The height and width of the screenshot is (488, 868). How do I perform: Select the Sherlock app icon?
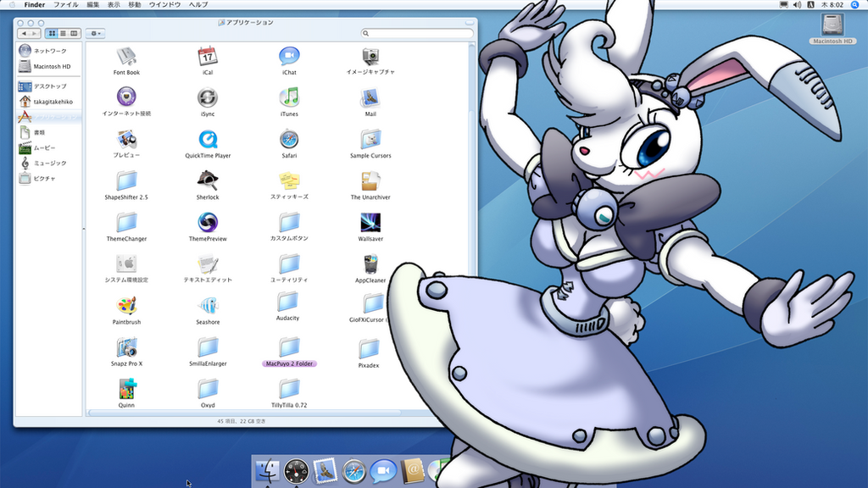pyautogui.click(x=208, y=181)
